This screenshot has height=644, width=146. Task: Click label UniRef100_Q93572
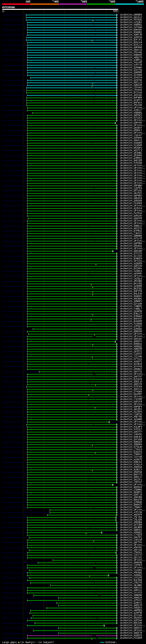[x=131, y=351]
